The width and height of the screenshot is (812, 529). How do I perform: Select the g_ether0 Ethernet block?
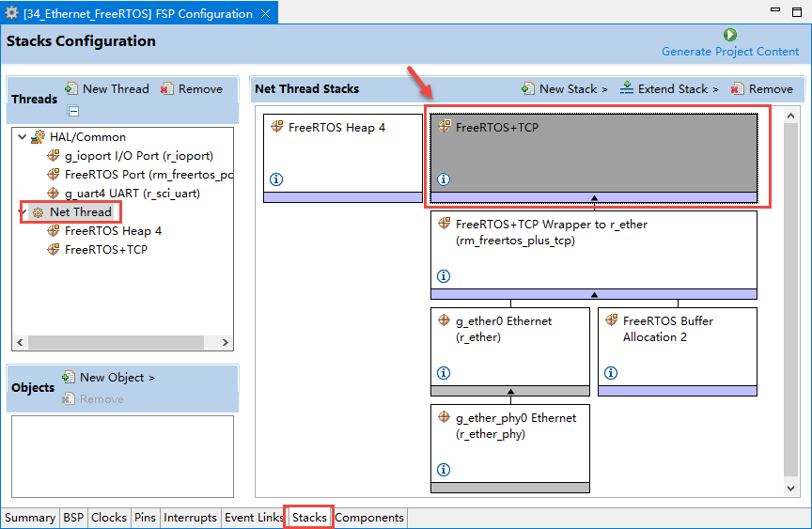click(510, 351)
